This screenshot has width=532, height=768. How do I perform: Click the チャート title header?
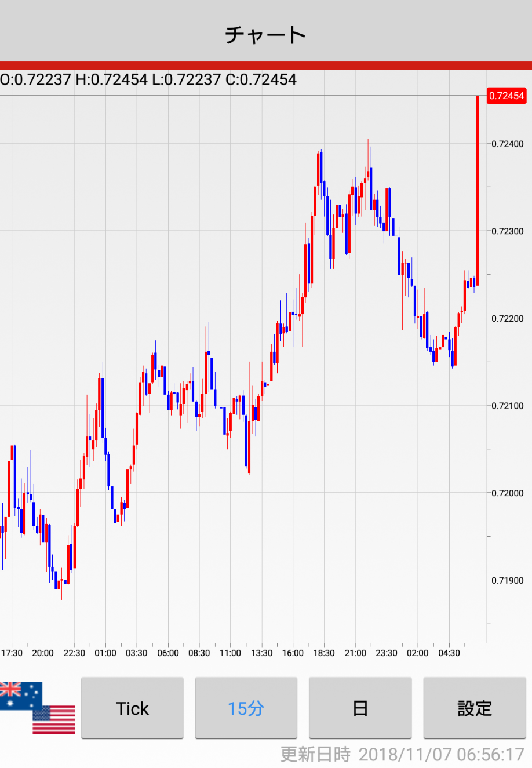coord(265,35)
